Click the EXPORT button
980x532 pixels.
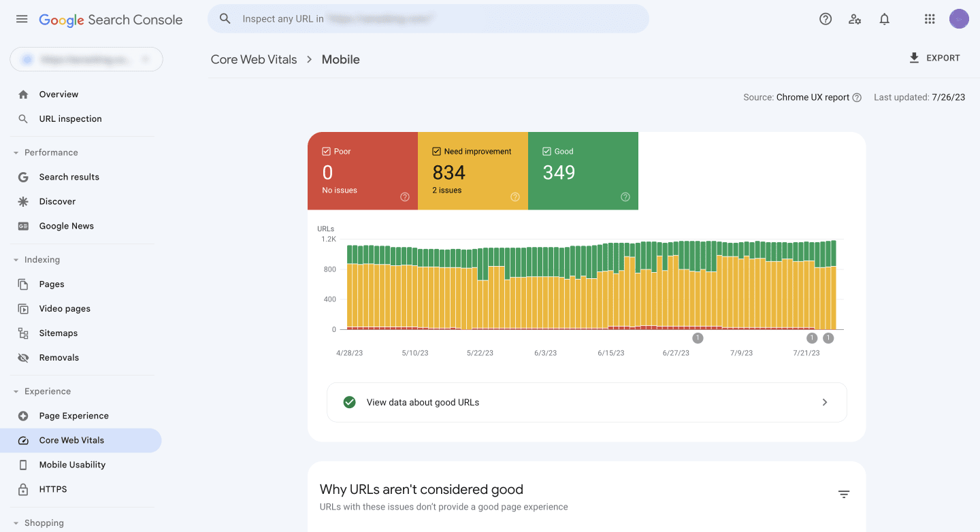(x=934, y=59)
